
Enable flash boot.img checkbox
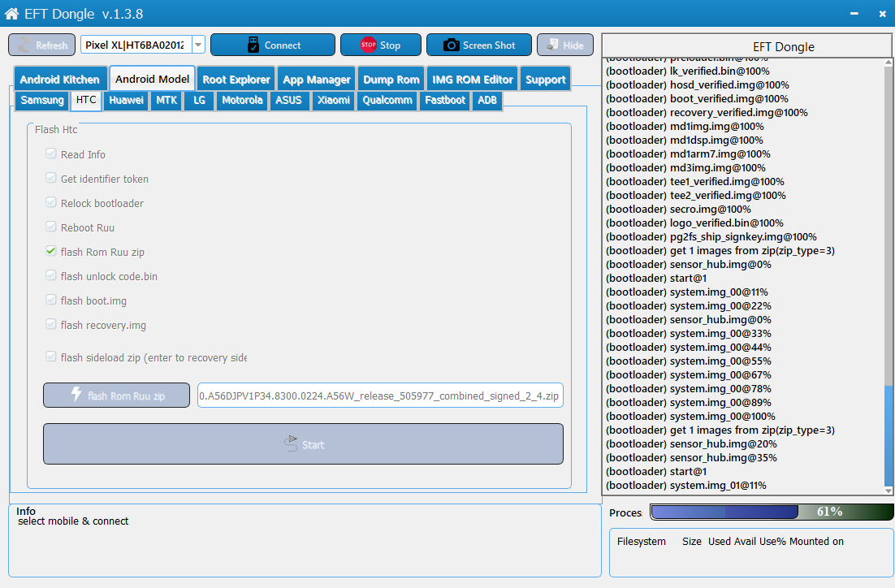pyautogui.click(x=51, y=300)
